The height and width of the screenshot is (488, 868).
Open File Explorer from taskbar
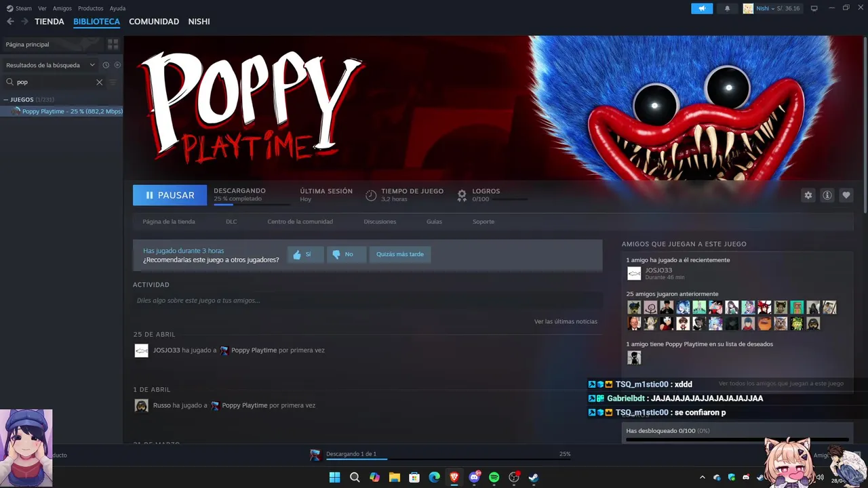394,477
